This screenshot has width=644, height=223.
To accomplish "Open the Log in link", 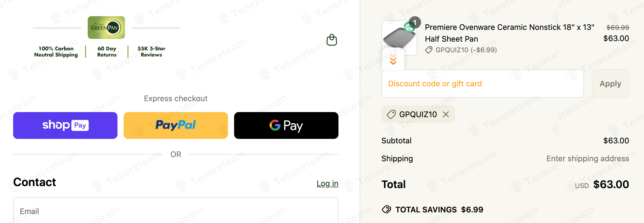I will tap(327, 183).
